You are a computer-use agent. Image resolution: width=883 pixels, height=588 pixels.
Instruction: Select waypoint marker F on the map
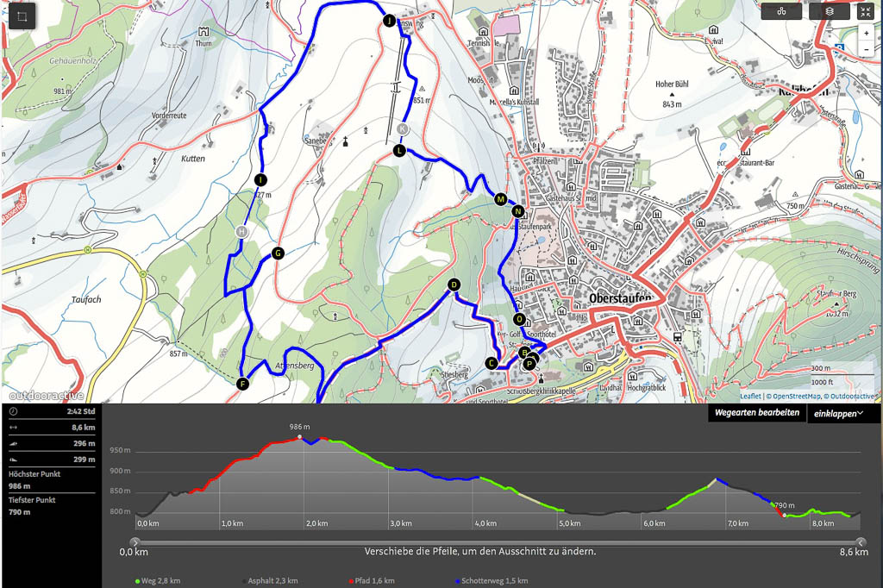coord(242,384)
